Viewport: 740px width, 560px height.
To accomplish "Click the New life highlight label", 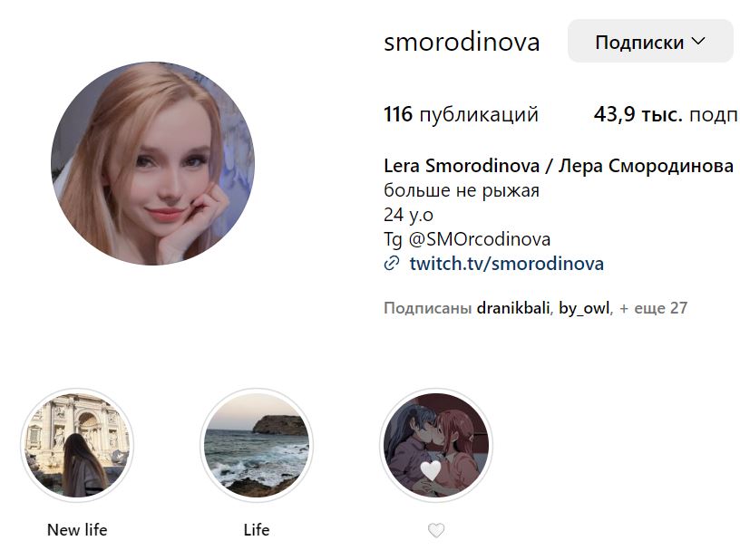I will click(77, 530).
